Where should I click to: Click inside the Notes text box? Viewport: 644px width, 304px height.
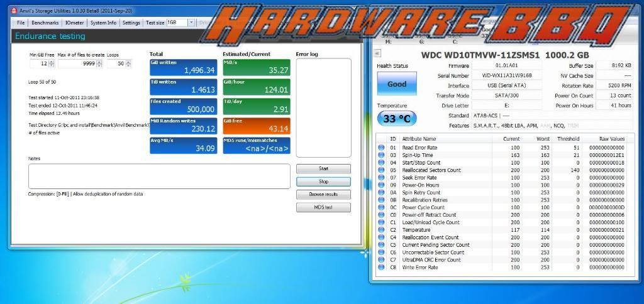[x=159, y=176]
